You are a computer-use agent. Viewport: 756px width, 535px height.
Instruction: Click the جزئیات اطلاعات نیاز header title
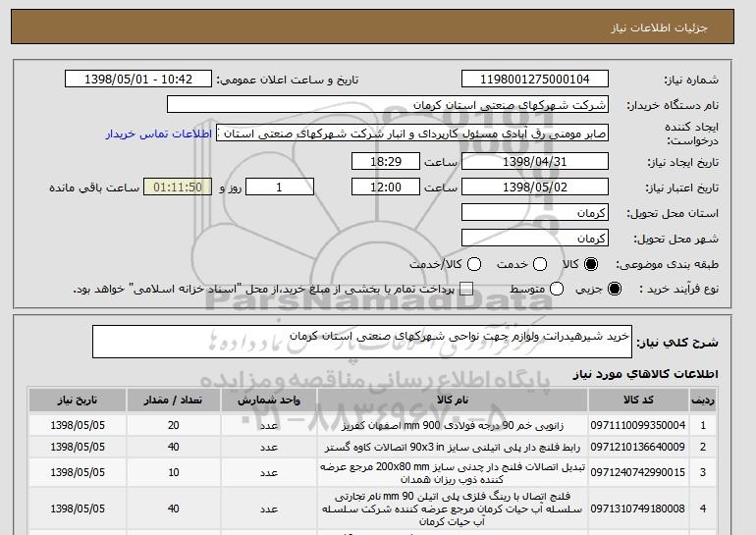click(659, 27)
